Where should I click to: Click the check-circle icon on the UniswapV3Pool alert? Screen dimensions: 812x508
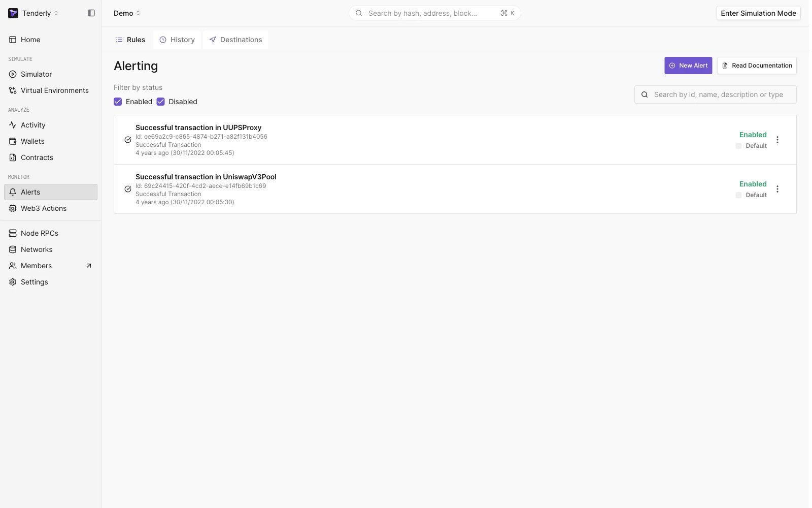128,189
